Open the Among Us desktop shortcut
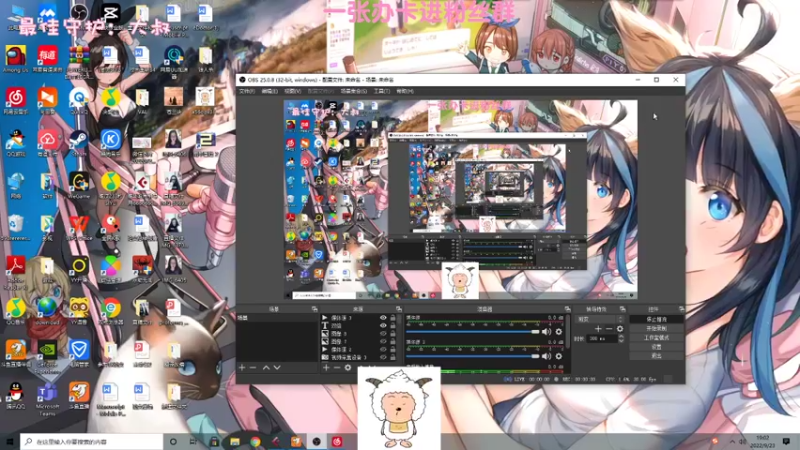This screenshot has height=450, width=800. (x=15, y=59)
